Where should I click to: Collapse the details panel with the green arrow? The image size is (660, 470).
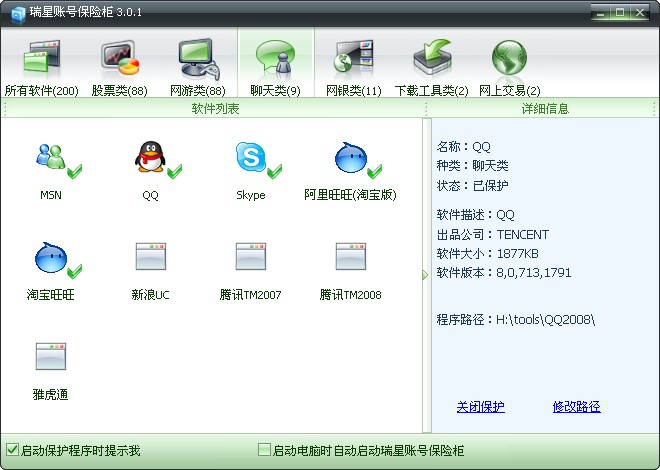(425, 275)
